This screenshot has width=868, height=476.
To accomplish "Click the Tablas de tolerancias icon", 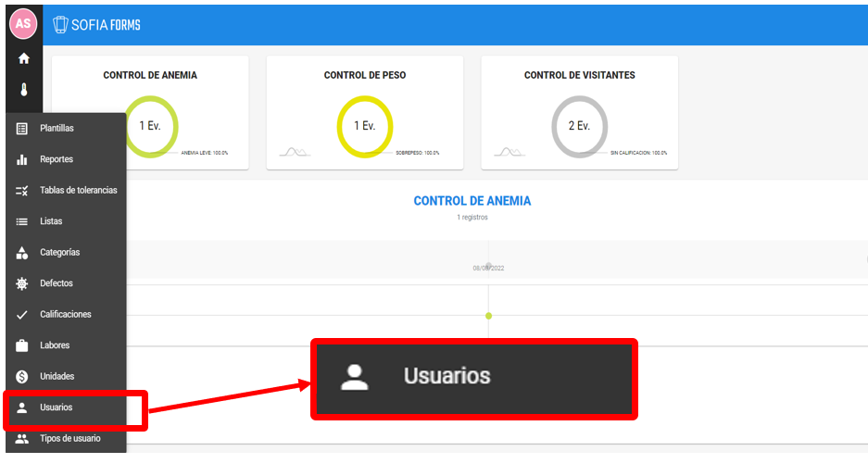I will point(22,191).
